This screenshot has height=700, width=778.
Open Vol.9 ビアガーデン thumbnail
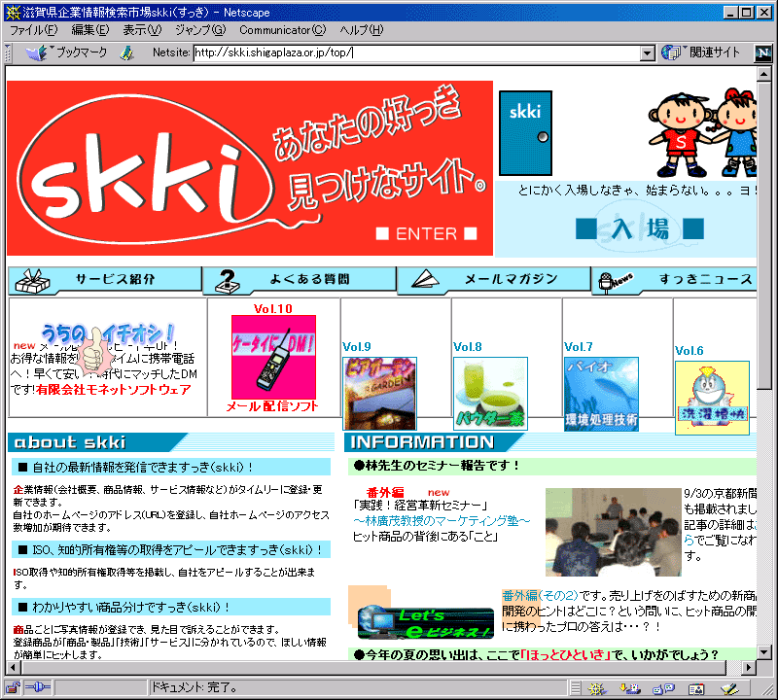[x=379, y=394]
